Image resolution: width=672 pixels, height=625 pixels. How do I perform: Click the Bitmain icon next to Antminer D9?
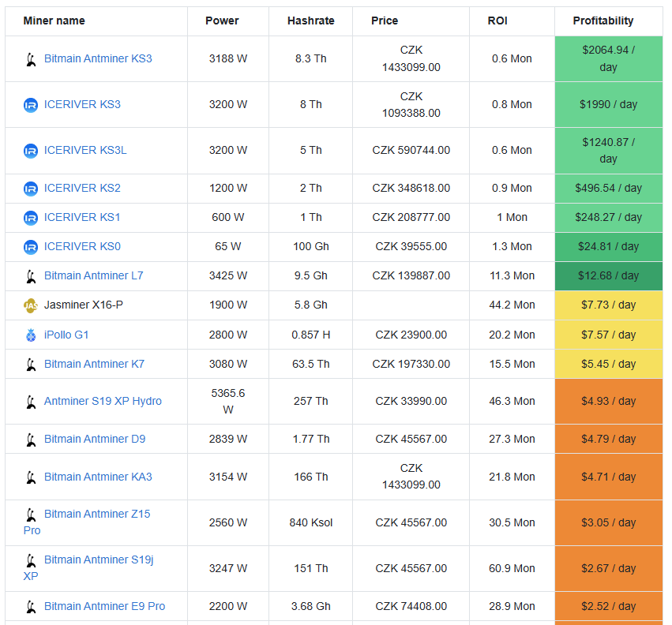31,440
